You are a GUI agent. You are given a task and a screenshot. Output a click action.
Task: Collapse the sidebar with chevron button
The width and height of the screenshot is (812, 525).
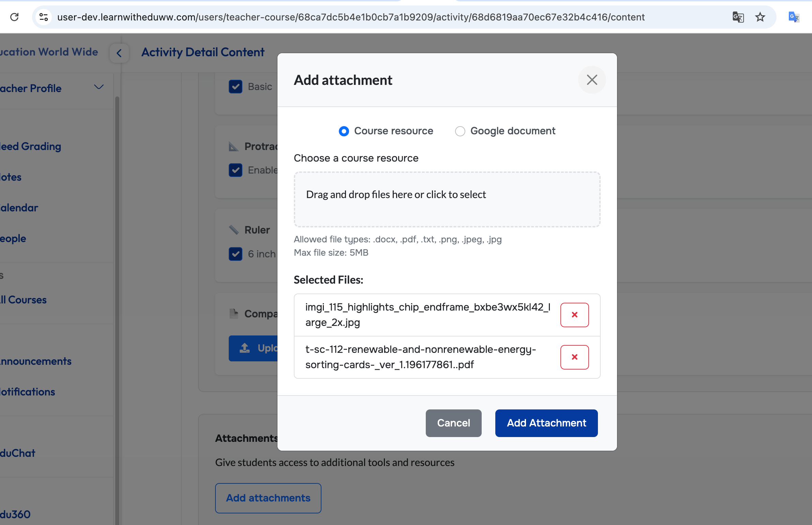click(119, 53)
